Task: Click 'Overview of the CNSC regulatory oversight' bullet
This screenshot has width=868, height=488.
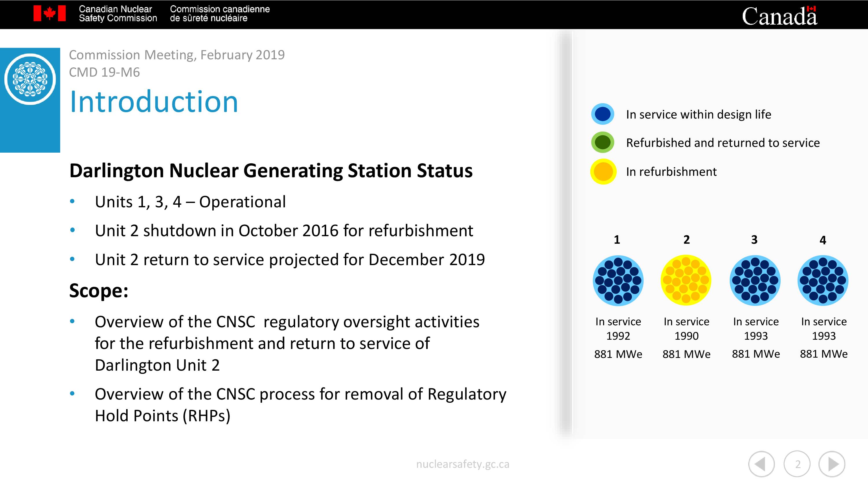Action: point(287,343)
